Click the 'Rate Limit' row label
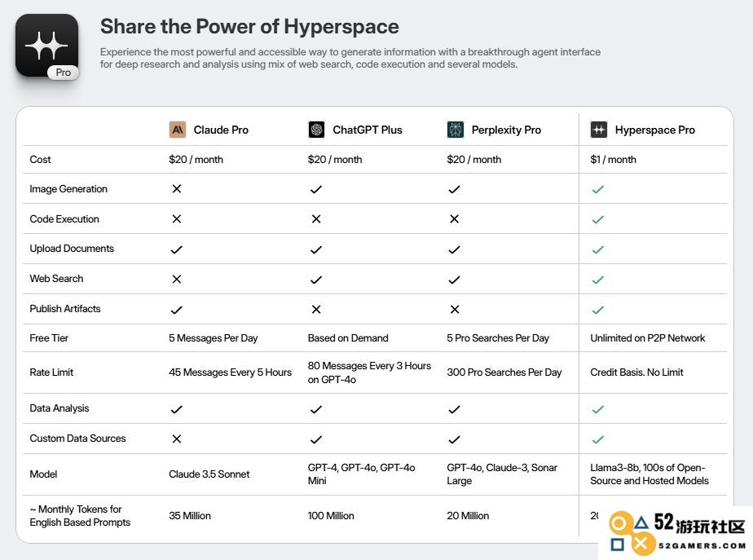This screenshot has width=753, height=560. click(x=51, y=373)
